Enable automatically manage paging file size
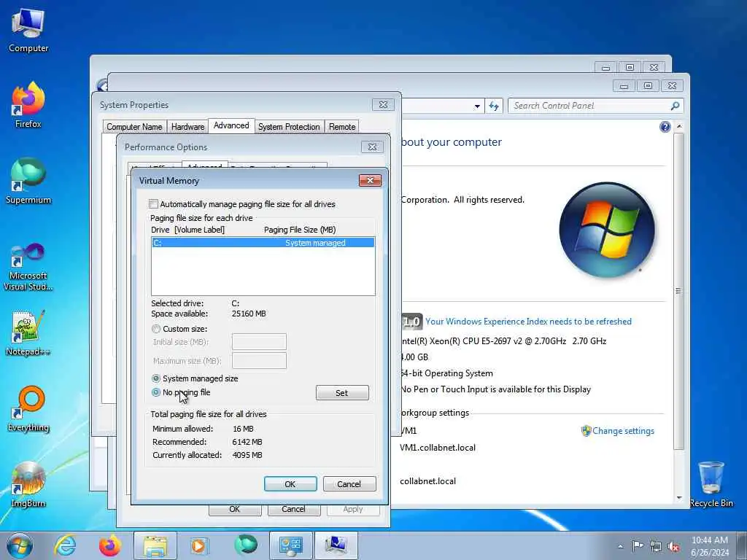 coord(153,204)
